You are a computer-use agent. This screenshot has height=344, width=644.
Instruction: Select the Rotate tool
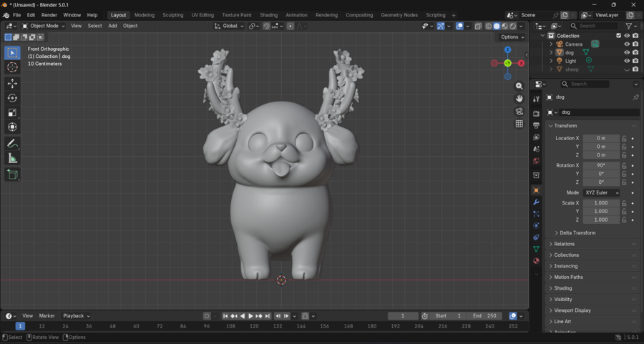point(12,98)
